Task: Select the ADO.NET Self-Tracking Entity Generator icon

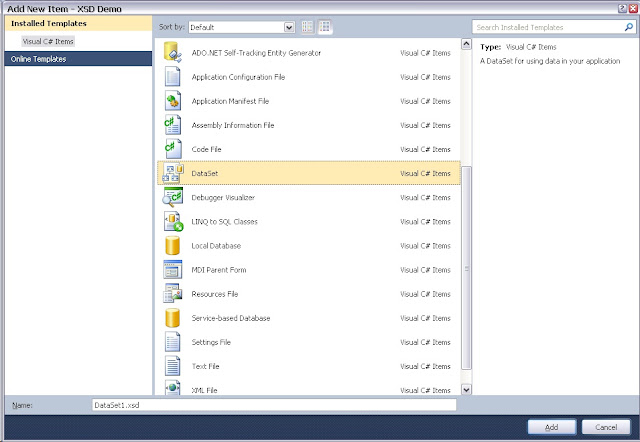Action: coord(172,52)
